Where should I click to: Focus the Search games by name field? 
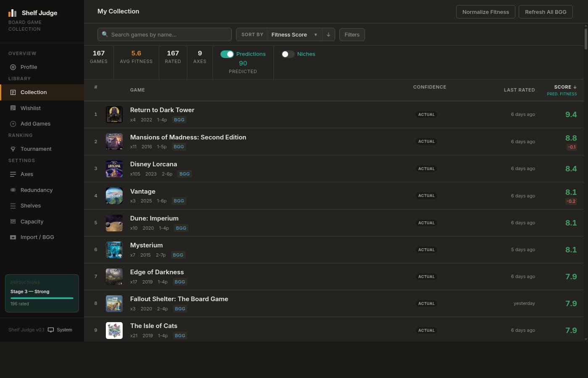click(165, 34)
